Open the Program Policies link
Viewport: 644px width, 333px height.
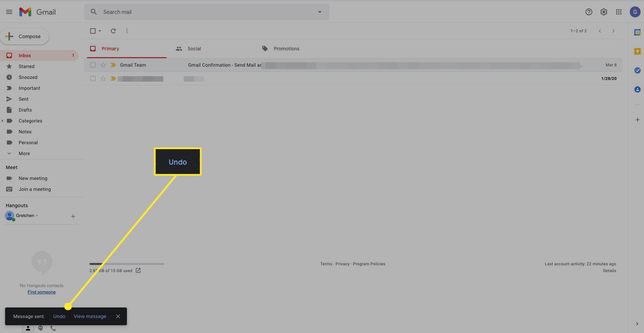click(x=369, y=264)
